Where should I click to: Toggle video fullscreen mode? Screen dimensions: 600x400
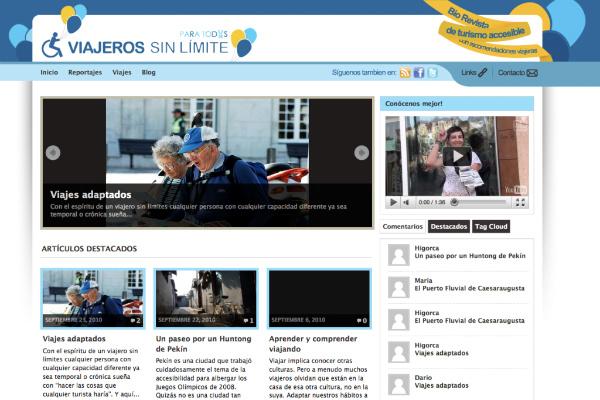[x=520, y=202]
